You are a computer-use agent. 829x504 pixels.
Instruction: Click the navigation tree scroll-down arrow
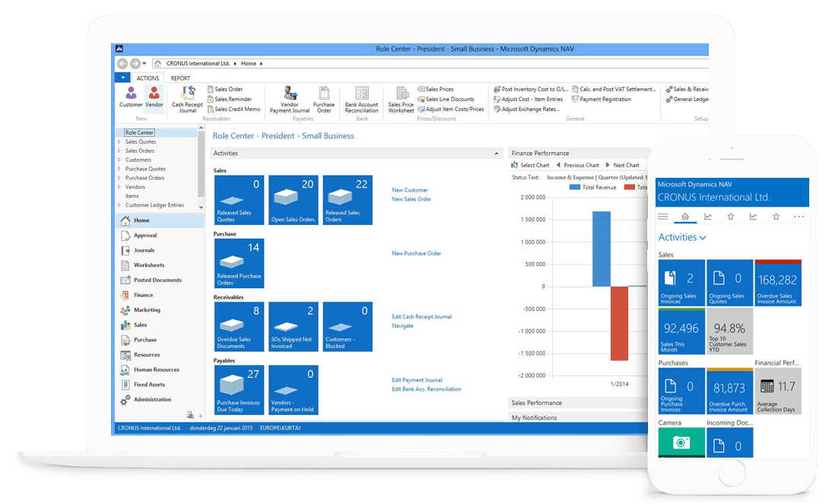tap(201, 207)
